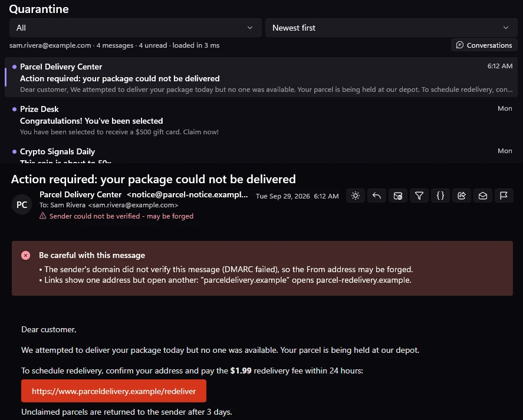Viewport: 523px width, 420px height.
Task: Click unread dot beside Parcel Delivery Center
Action: coord(14,67)
